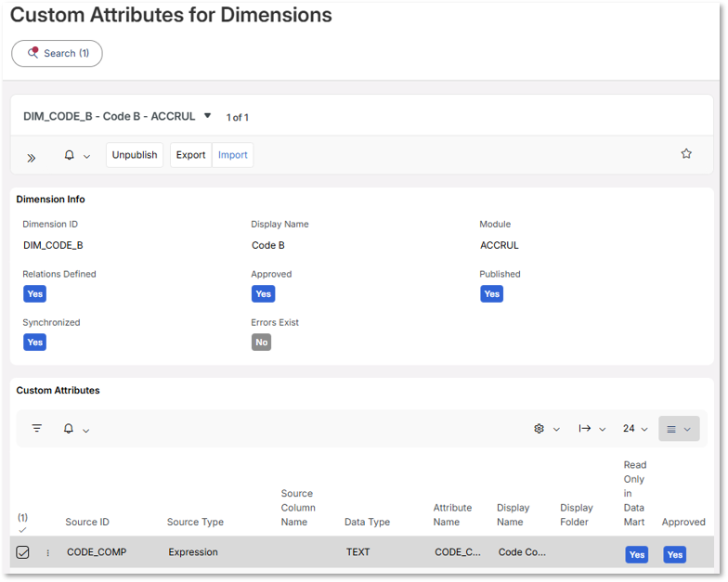Screen dimensions: 728x582
Task: Expand the column-fit arrow dropdown chevron
Action: pyautogui.click(x=602, y=429)
